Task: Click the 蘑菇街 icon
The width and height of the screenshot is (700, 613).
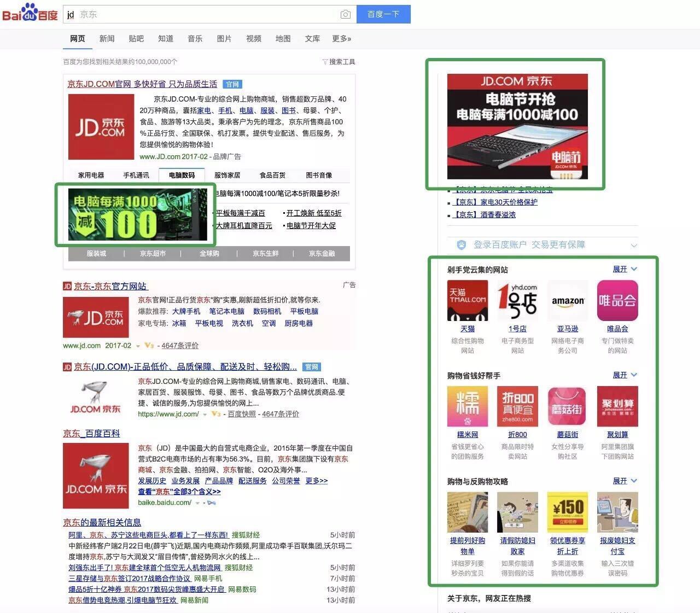Action: coord(568,406)
